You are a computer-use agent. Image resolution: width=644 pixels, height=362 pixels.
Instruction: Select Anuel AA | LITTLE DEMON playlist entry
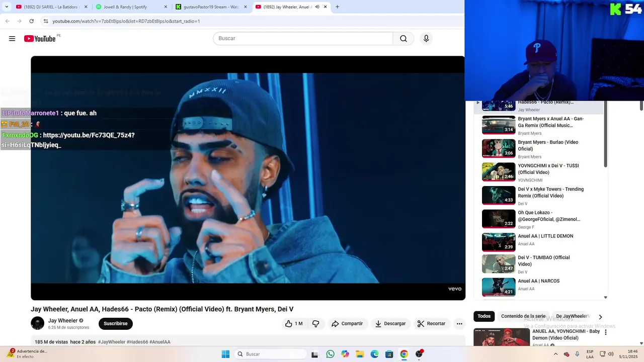[x=538, y=242]
